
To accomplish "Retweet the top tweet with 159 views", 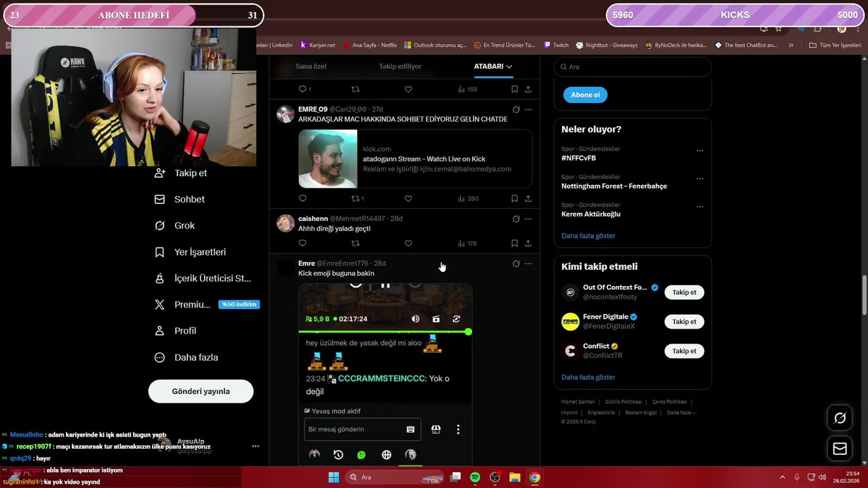I will 355,89.
